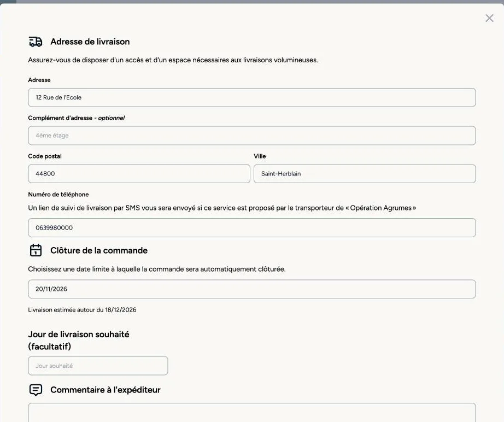Click the Ville label
The width and height of the screenshot is (504, 422).
(260, 156)
